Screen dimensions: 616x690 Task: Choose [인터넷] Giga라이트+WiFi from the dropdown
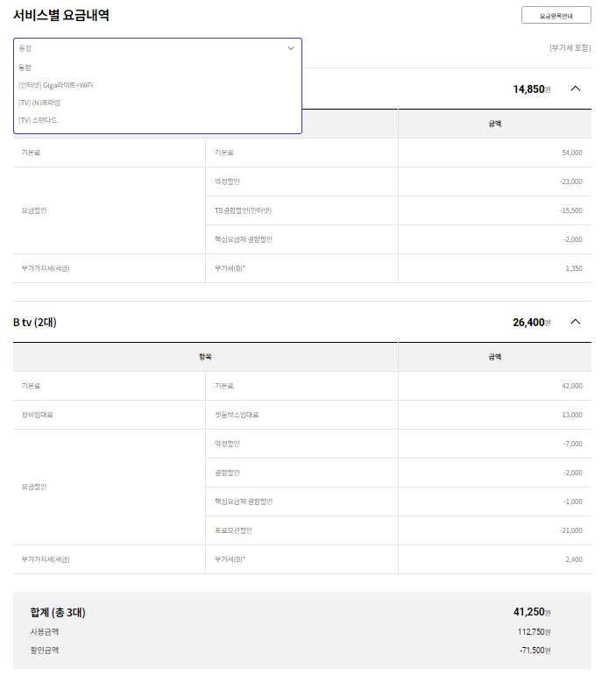[x=55, y=85]
